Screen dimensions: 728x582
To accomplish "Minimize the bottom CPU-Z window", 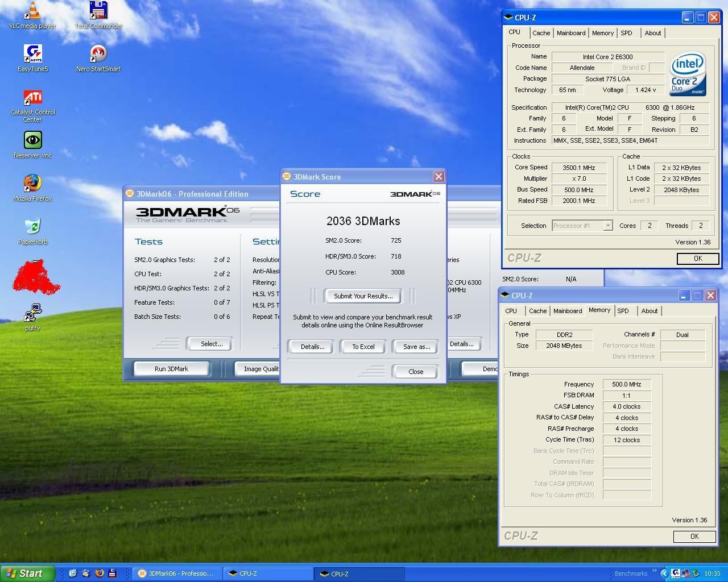I will pos(684,296).
